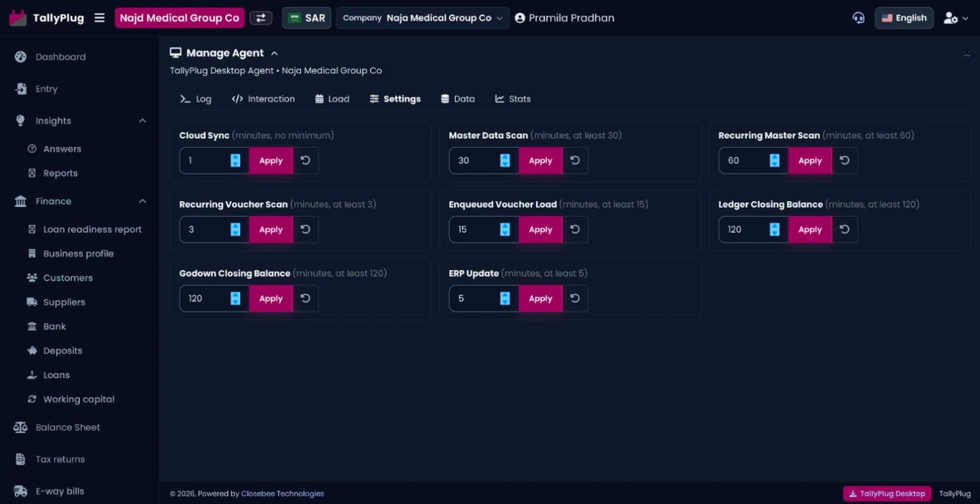
Task: Reset the Godown Closing Balance value
Action: tap(306, 298)
